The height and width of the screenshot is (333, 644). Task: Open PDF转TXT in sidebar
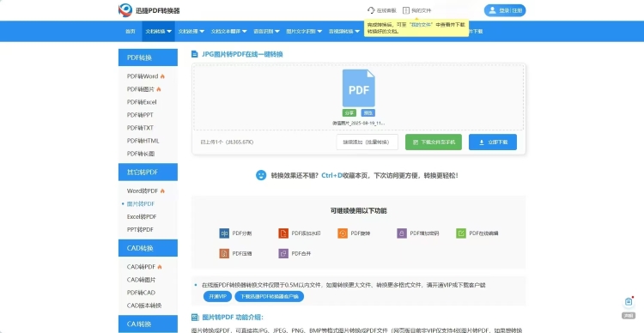pyautogui.click(x=140, y=128)
